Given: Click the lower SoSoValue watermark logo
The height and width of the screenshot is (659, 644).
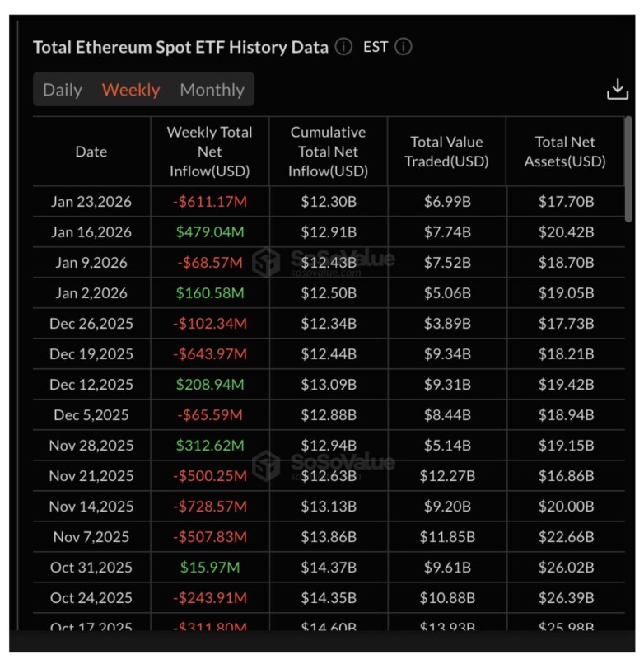Looking at the screenshot, I should (266, 465).
